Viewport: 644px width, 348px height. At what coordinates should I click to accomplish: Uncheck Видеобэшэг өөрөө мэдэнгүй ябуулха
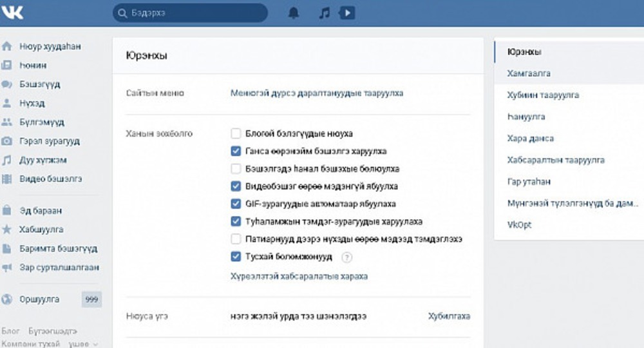236,186
